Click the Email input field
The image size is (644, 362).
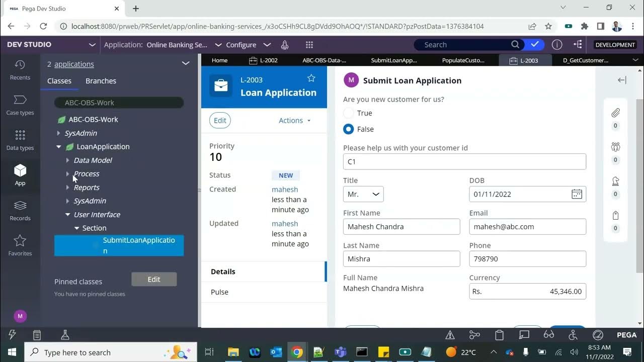pyautogui.click(x=527, y=227)
